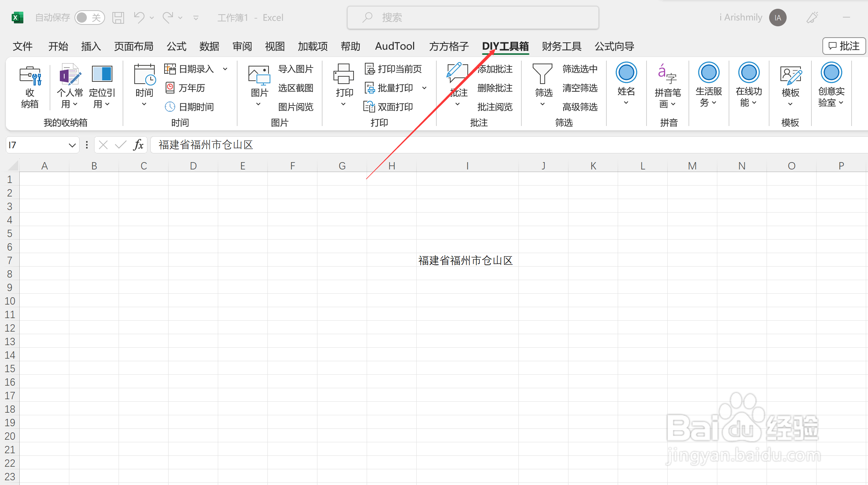Click the 生活服务 circle icon
868x485 pixels.
tap(709, 72)
